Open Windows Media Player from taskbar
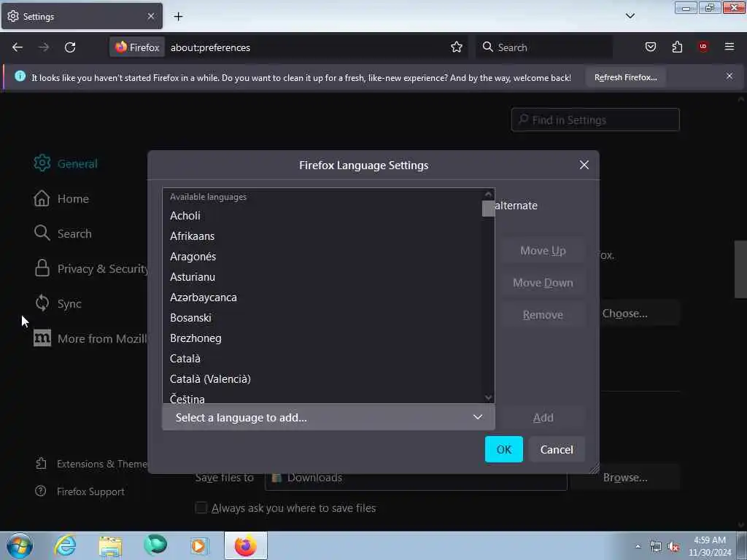Screen dimensions: 747x560 tap(199, 545)
